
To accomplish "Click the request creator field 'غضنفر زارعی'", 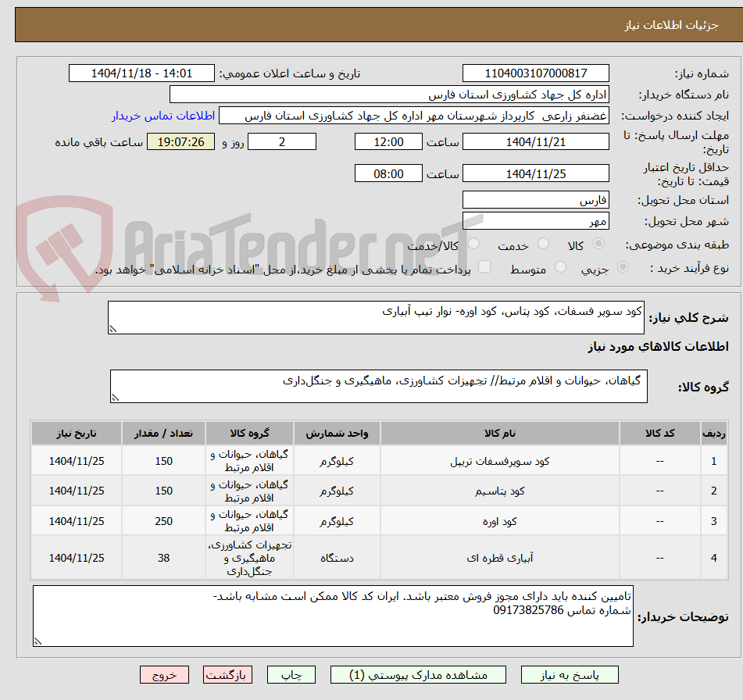I will pyautogui.click(x=413, y=116).
